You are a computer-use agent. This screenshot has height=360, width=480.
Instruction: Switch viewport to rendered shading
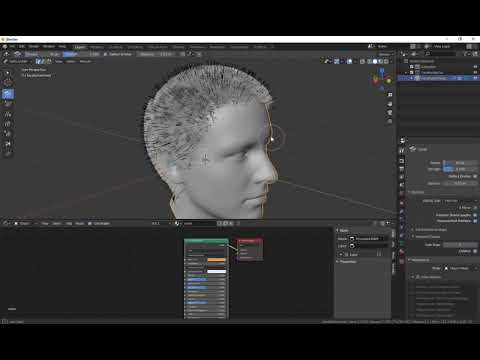pos(386,61)
